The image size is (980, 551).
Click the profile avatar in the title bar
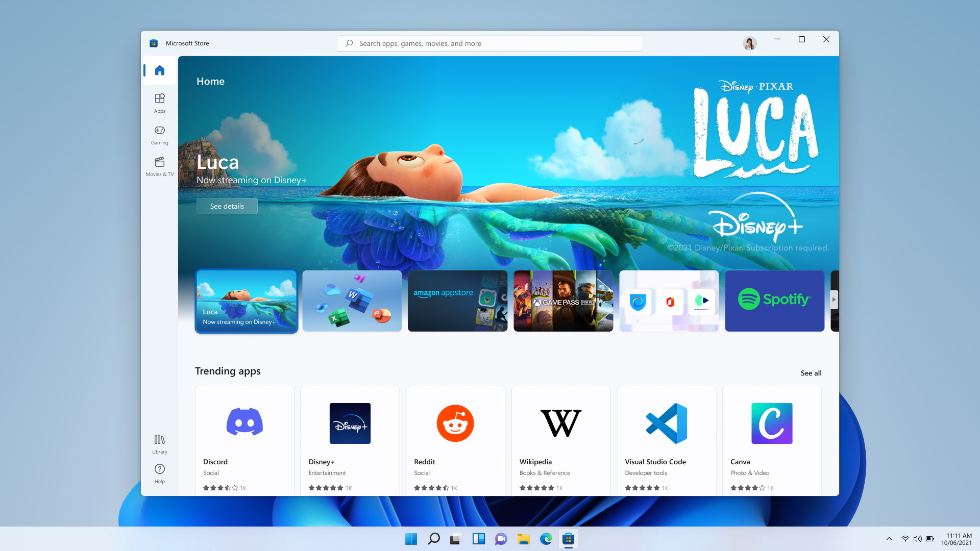pos(749,43)
